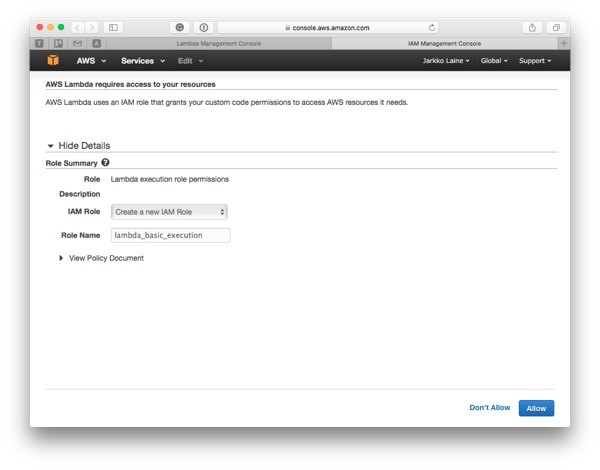Click the 1Password extension icon
The height and width of the screenshot is (470, 600).
pyautogui.click(x=204, y=27)
